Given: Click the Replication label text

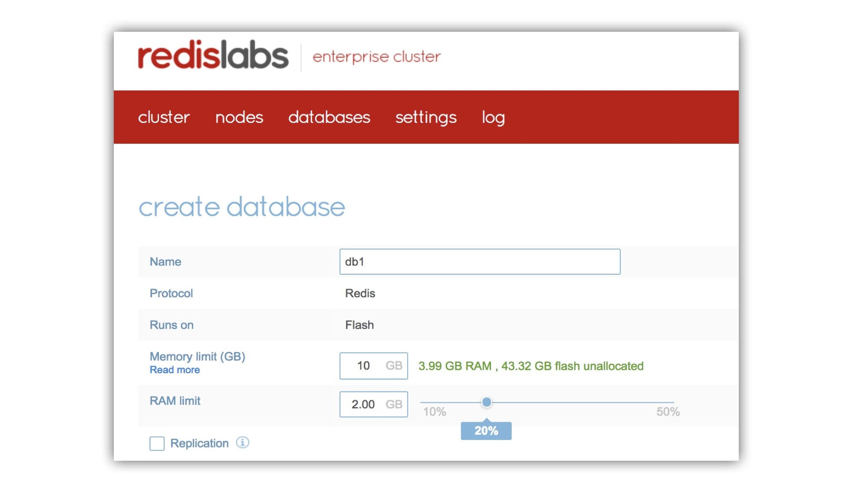Looking at the screenshot, I should (x=199, y=443).
